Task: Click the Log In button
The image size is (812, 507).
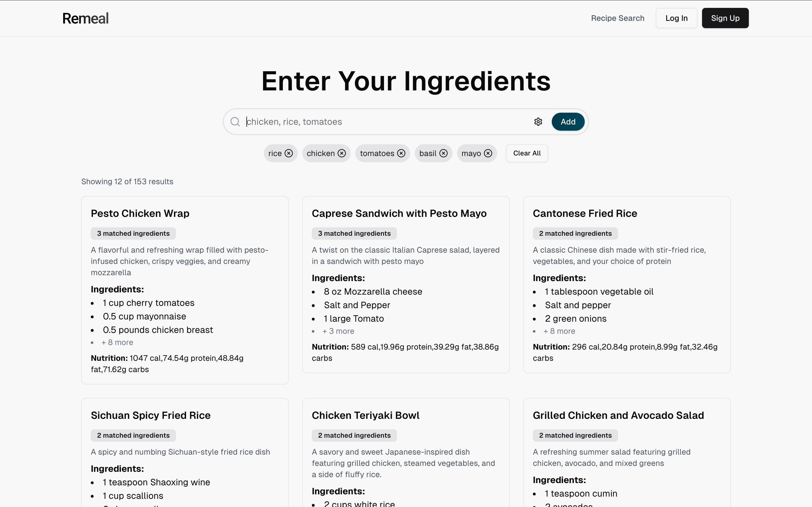Action: tap(676, 18)
